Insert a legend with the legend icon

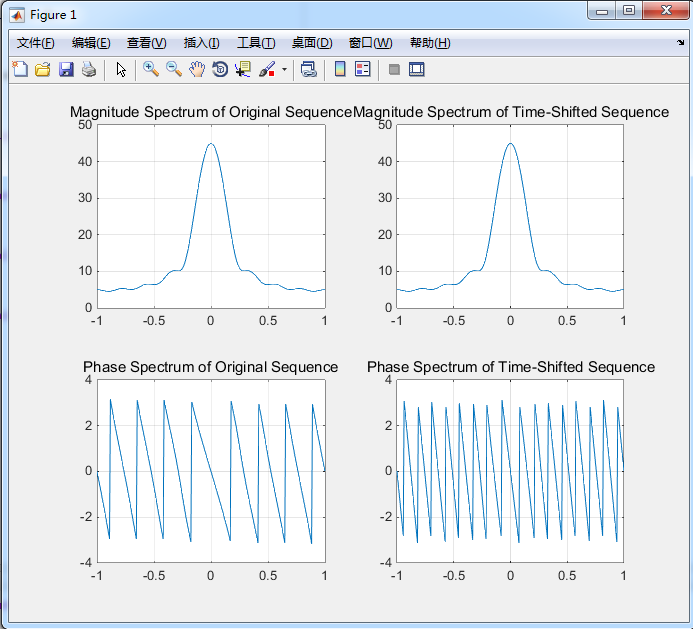[363, 69]
